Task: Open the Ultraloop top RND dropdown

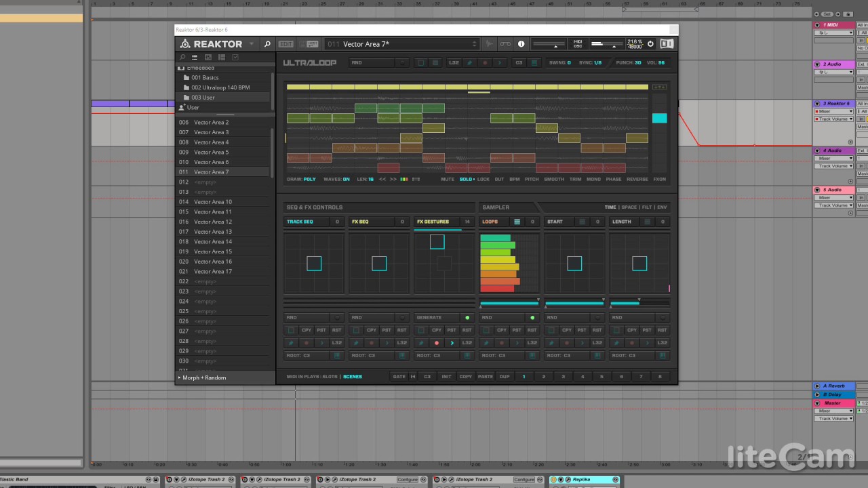Action: (378, 63)
